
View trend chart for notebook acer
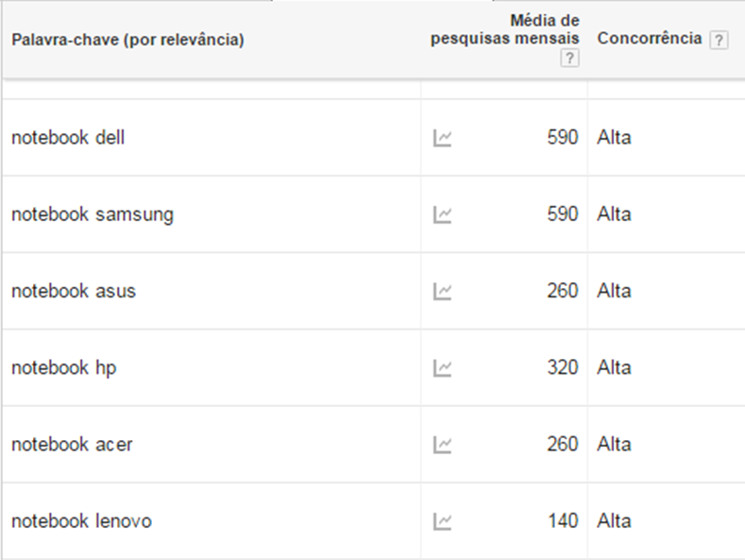pos(442,444)
